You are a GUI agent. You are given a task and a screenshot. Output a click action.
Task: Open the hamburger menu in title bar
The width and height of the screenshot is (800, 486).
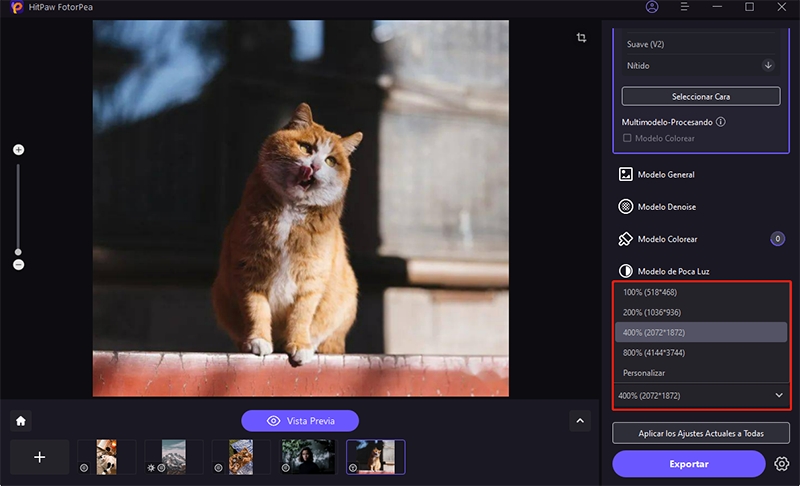pos(685,7)
